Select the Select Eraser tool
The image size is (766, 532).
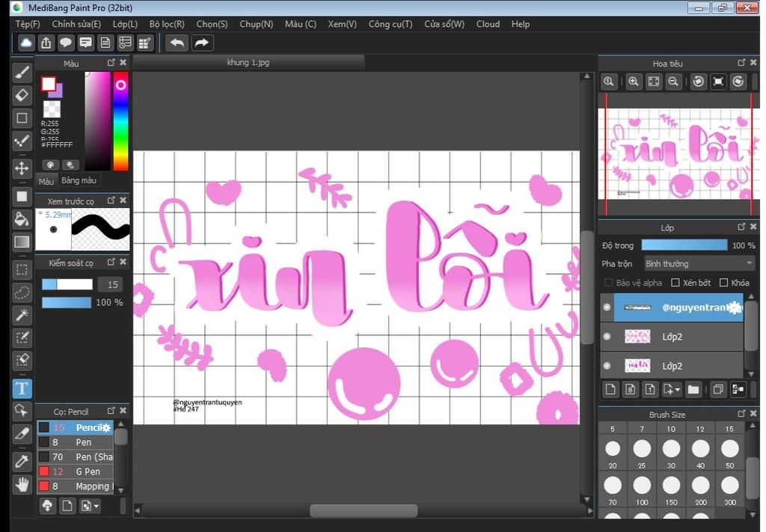22,361
